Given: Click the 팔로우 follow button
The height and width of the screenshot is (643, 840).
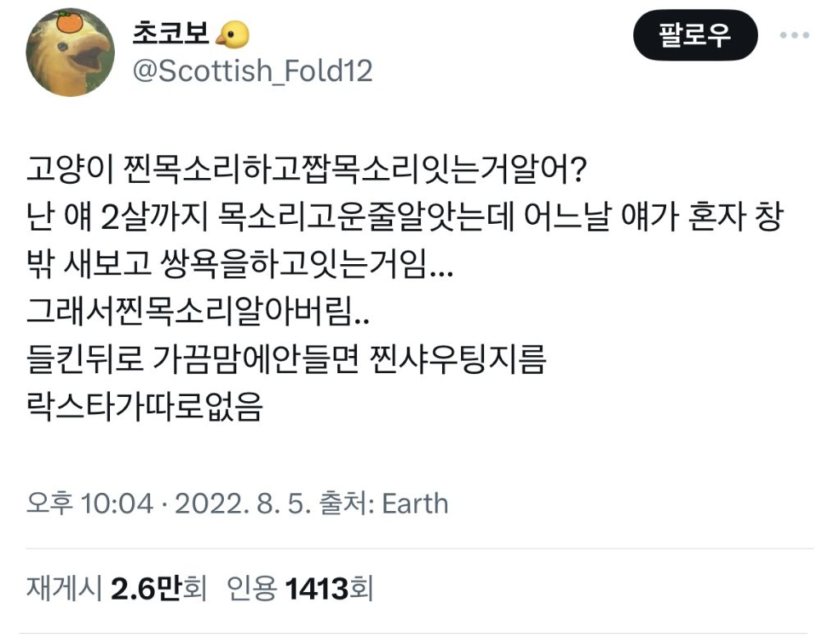Looking at the screenshot, I should click(x=695, y=35).
